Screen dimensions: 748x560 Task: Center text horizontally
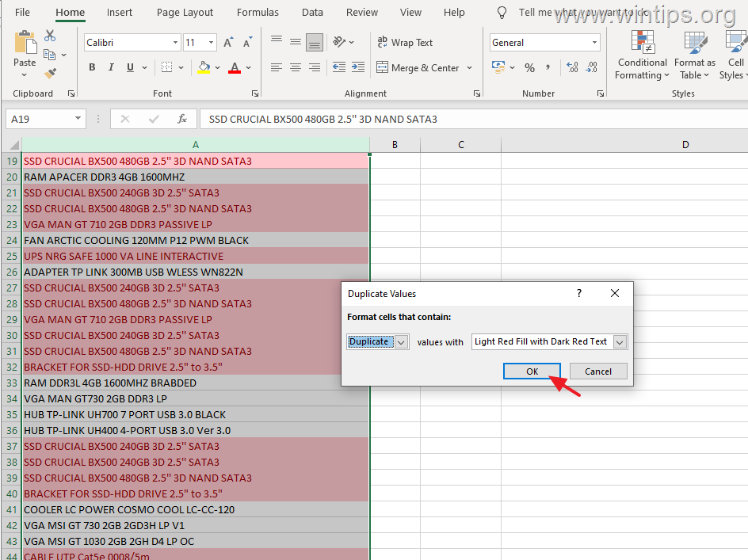pos(296,67)
